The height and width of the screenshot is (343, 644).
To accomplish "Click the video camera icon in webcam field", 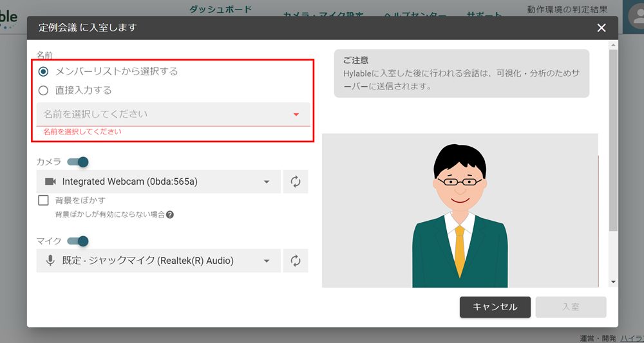I will (x=50, y=181).
